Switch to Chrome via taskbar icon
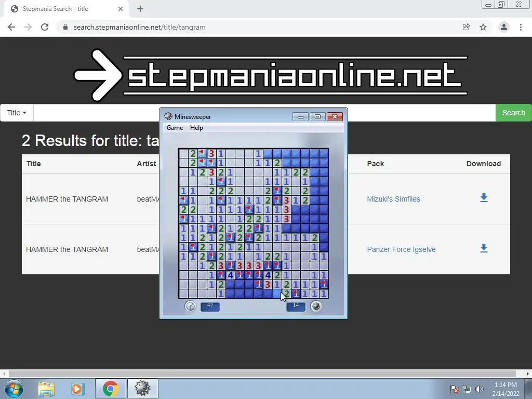Viewport: 532px width, 399px height. click(x=110, y=389)
